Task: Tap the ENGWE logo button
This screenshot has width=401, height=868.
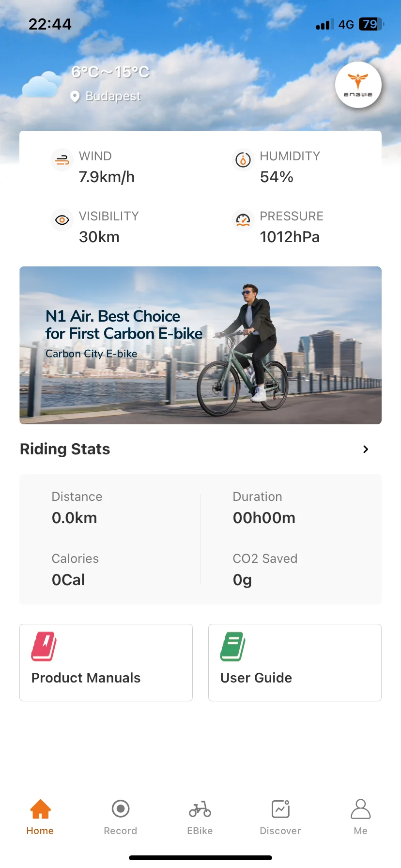Action: click(x=358, y=85)
